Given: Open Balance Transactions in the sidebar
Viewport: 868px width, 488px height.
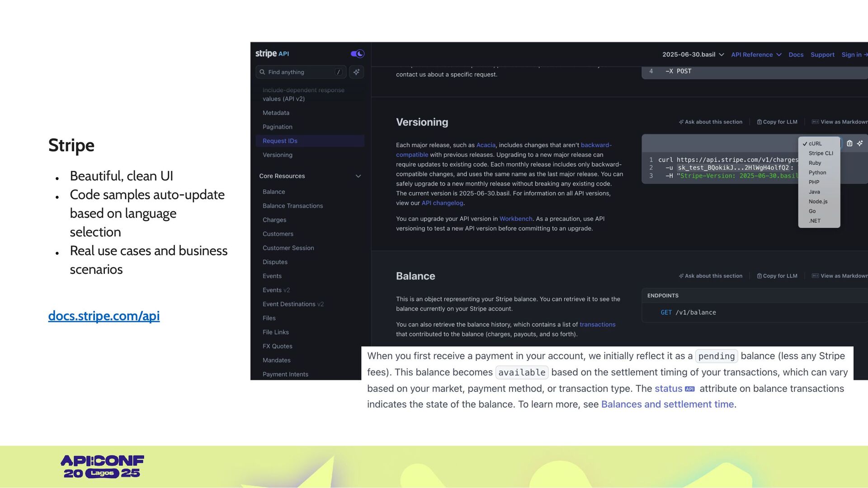Looking at the screenshot, I should pos(292,206).
